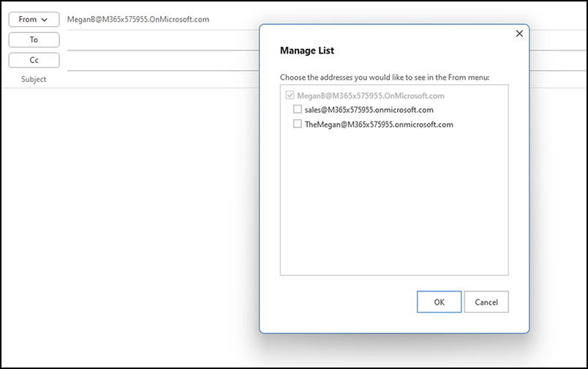Select the sales@M365x575955.onmicrosoft.com address label

pyautogui.click(x=369, y=110)
